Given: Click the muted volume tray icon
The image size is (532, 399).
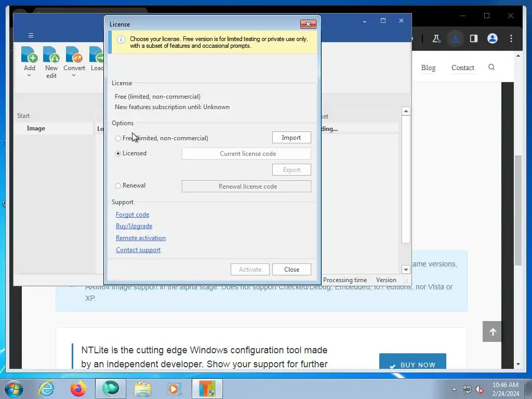Looking at the screenshot, I should point(480,390).
